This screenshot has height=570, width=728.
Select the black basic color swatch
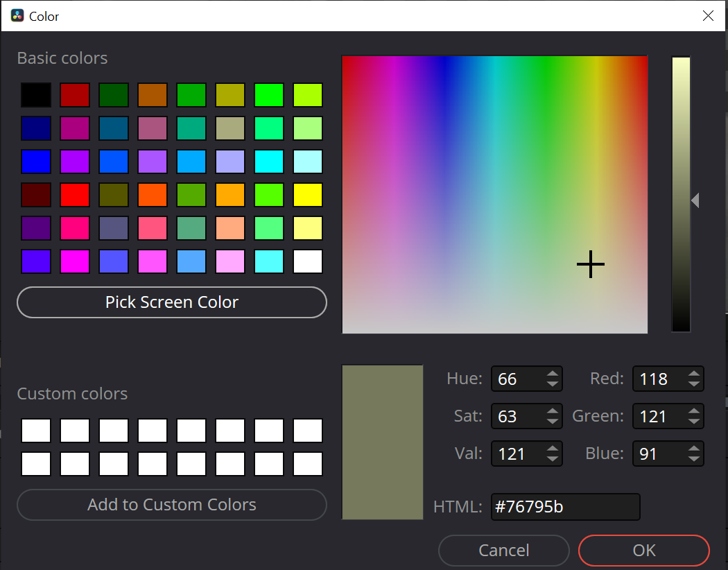point(35,95)
